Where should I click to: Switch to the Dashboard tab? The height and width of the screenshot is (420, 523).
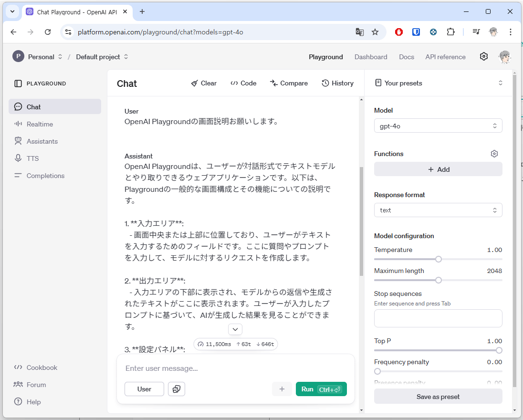(x=371, y=57)
